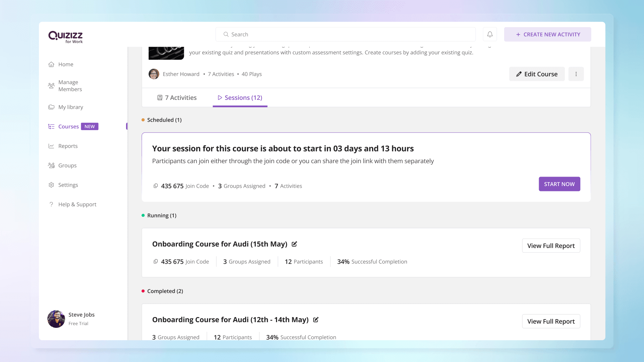Select the Sessions (12) tab

point(240,98)
